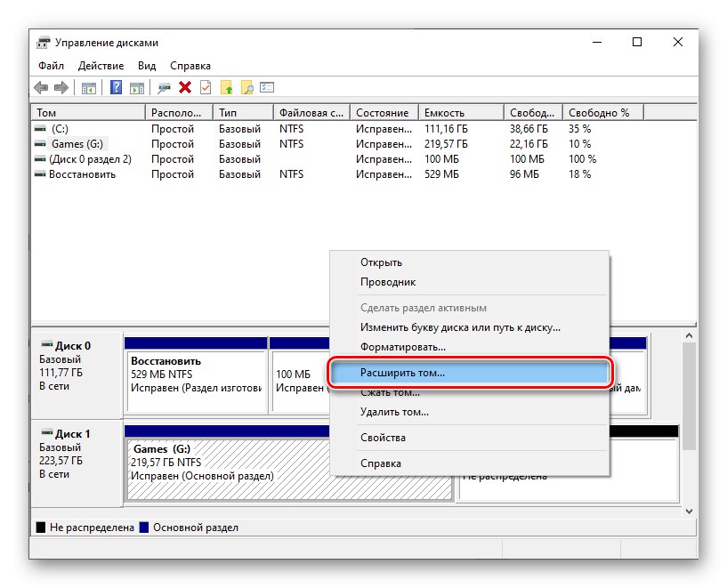Choose Форматировать in the context menu

(402, 346)
